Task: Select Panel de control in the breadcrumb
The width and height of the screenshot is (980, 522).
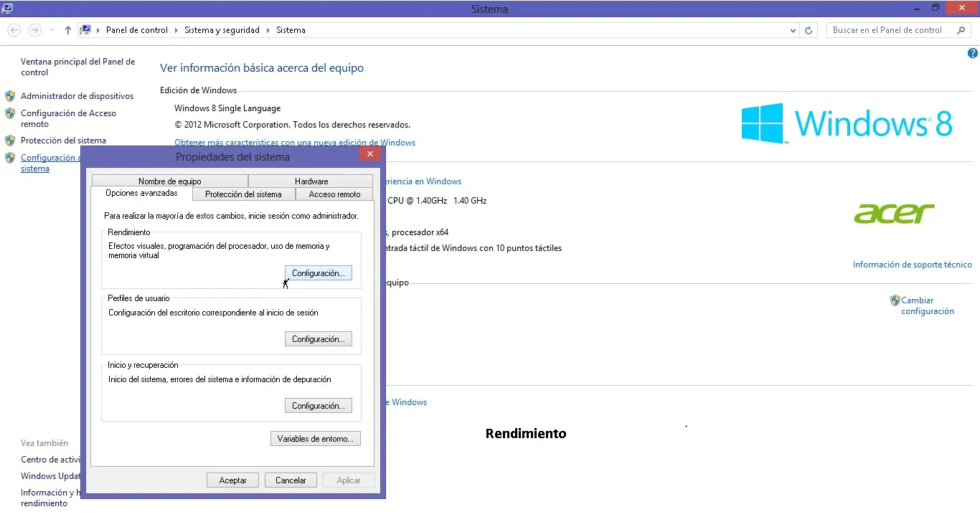Action: coord(137,30)
